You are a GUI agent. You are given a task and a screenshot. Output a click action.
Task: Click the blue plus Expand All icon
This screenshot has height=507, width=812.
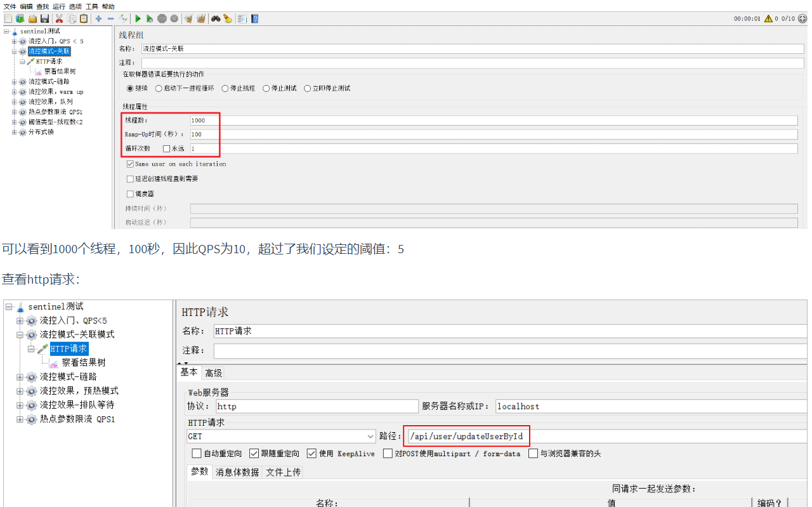tap(98, 18)
